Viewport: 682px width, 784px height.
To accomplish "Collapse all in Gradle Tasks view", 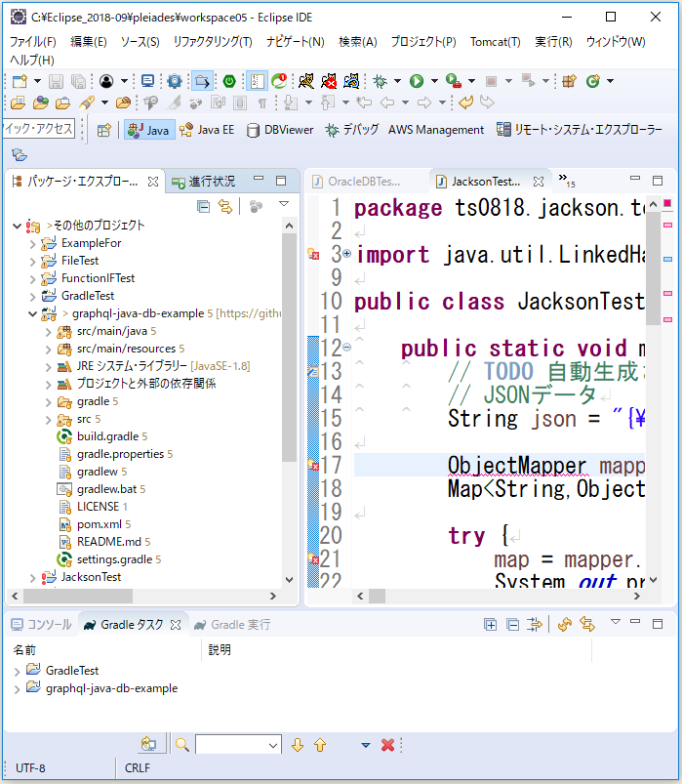I will (x=512, y=624).
